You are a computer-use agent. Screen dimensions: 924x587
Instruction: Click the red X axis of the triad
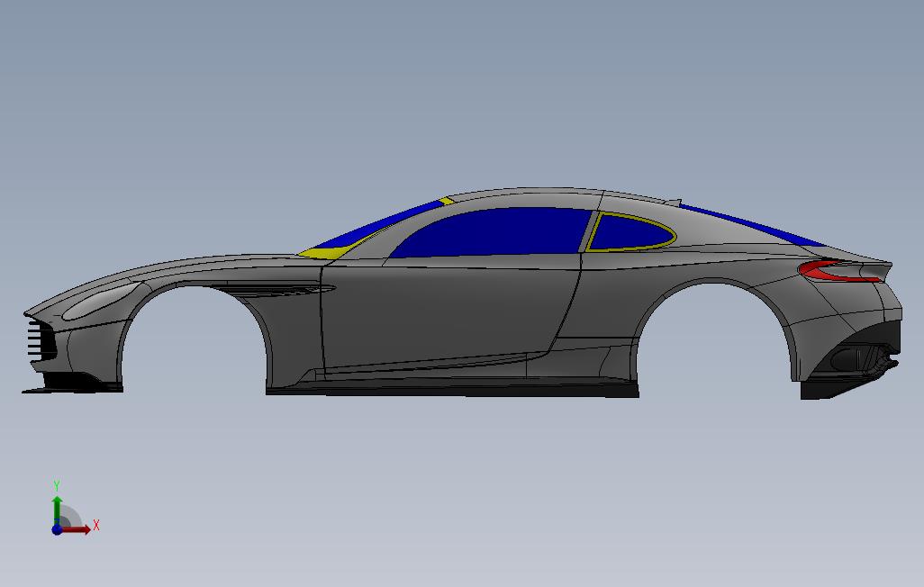click(x=77, y=529)
